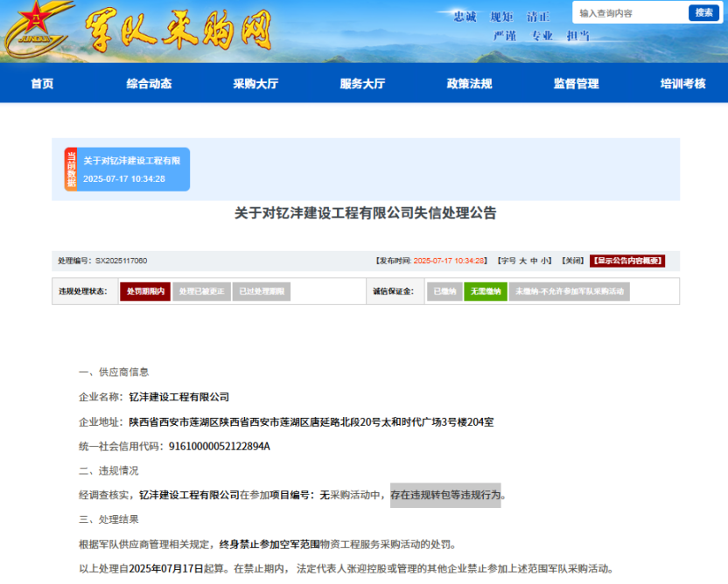Click 未缴纳-不允许参加军队采购活动 tag

(x=570, y=291)
